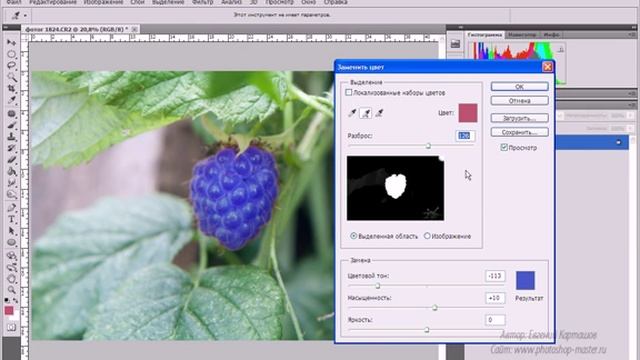Open the Изображение menu
This screenshot has height=360, width=640.
(x=103, y=2)
